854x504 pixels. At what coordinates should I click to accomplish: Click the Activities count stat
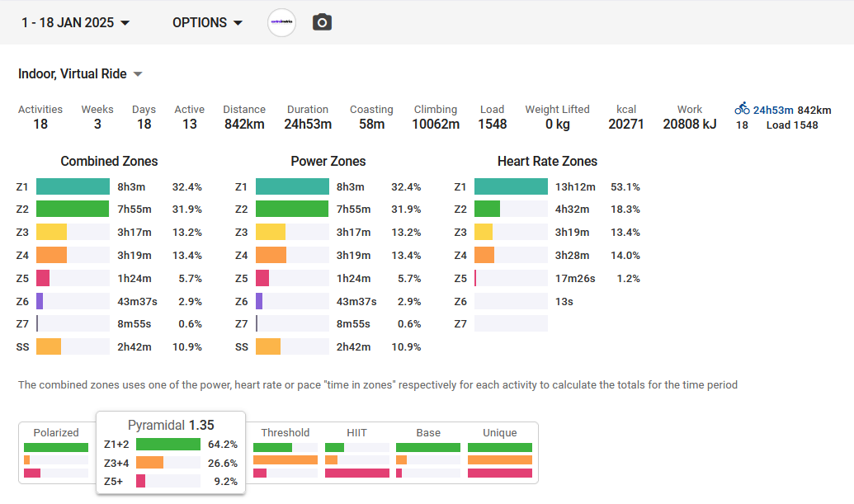[40, 116]
